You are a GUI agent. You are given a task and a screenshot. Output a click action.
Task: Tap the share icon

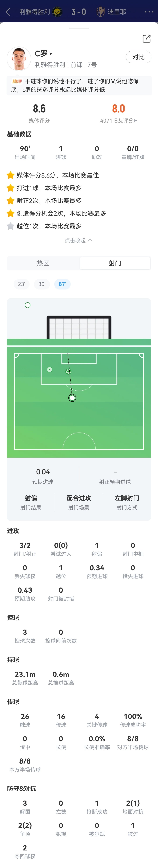[x=147, y=39]
